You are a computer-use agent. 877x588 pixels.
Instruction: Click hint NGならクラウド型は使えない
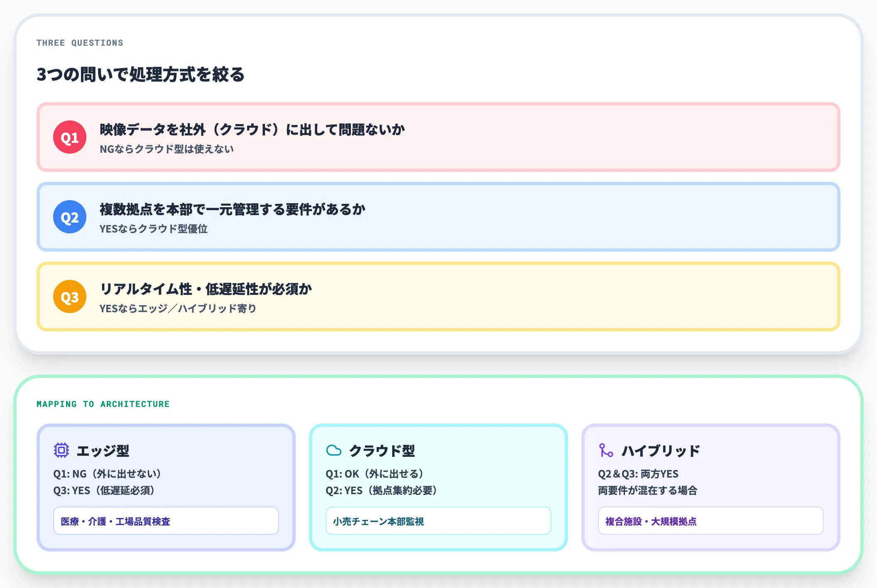click(167, 149)
